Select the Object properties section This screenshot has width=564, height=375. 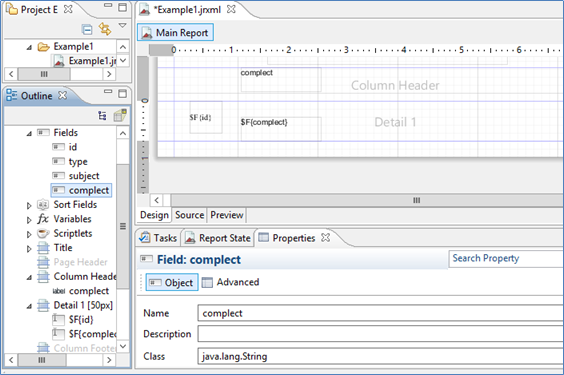172,283
